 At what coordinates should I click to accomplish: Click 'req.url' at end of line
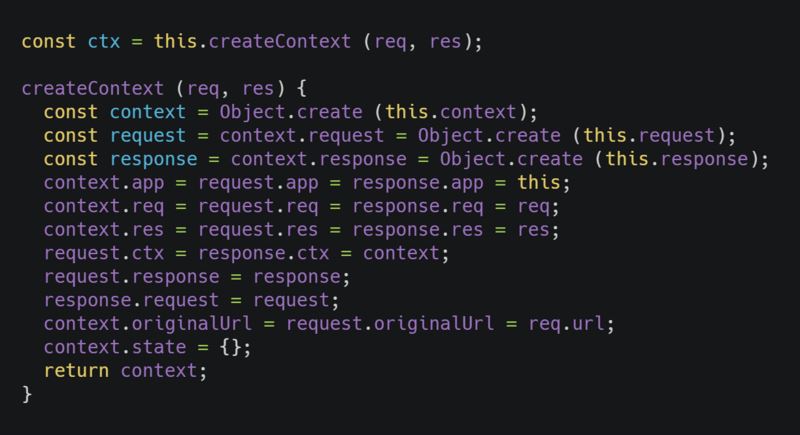point(566,324)
